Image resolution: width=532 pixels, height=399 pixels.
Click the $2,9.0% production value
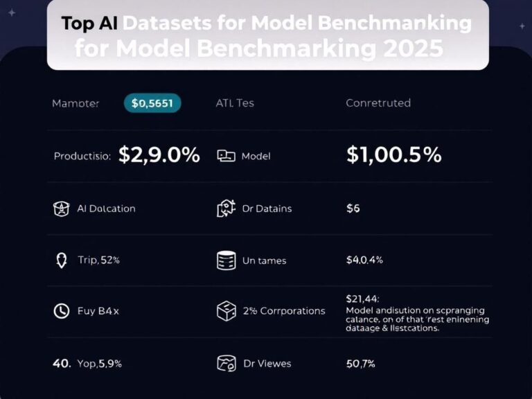click(x=159, y=155)
